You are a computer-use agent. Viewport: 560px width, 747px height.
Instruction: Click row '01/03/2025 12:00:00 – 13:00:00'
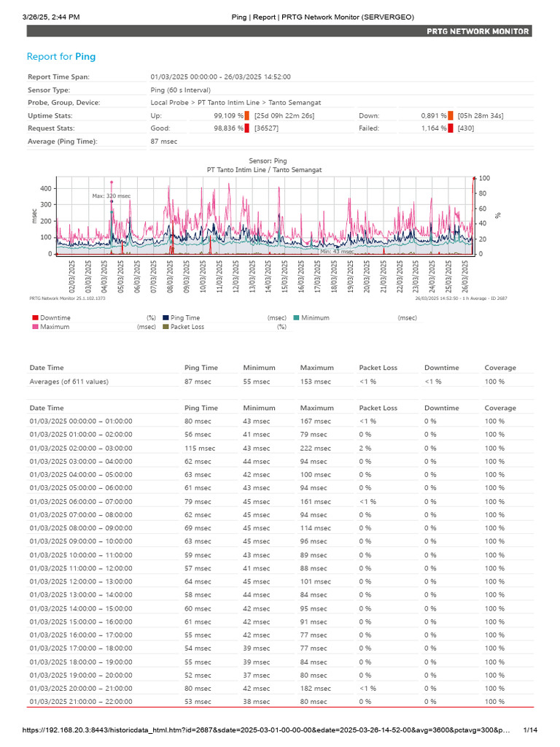[x=280, y=581]
